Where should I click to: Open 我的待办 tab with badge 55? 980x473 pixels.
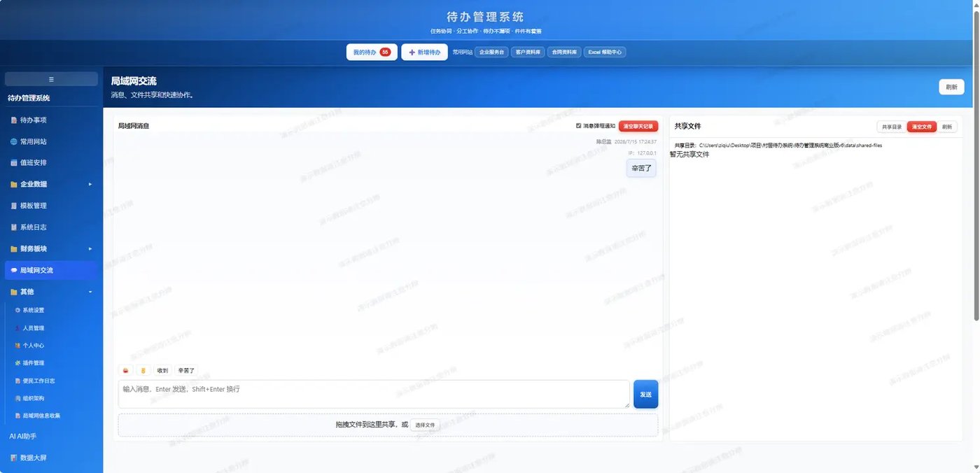pos(372,52)
